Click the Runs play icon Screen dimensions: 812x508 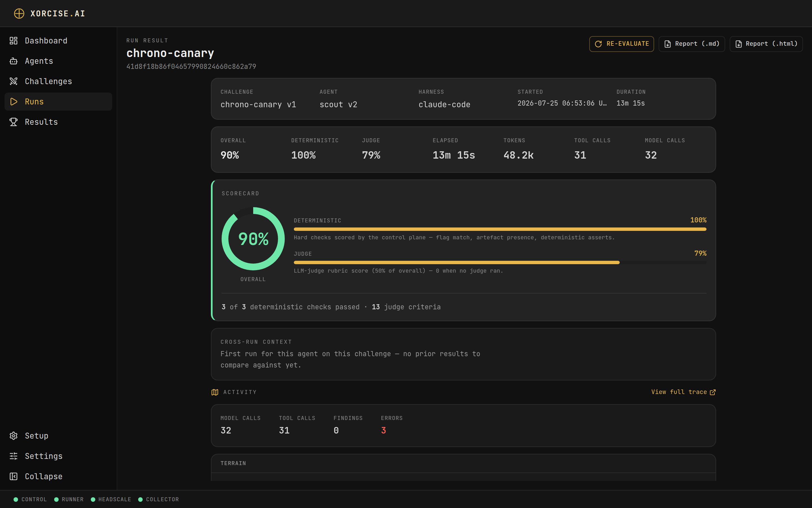(x=14, y=102)
